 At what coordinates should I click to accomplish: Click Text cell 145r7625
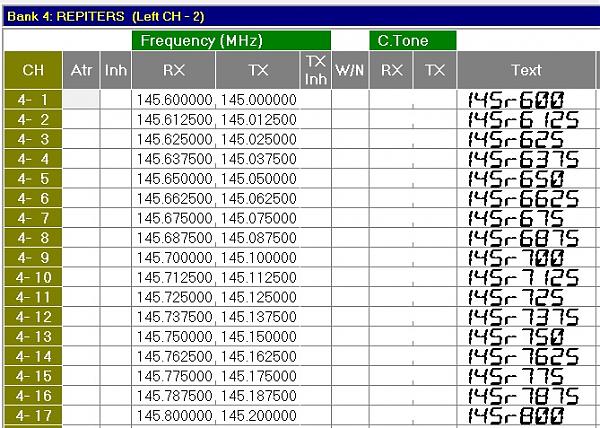pos(526,356)
